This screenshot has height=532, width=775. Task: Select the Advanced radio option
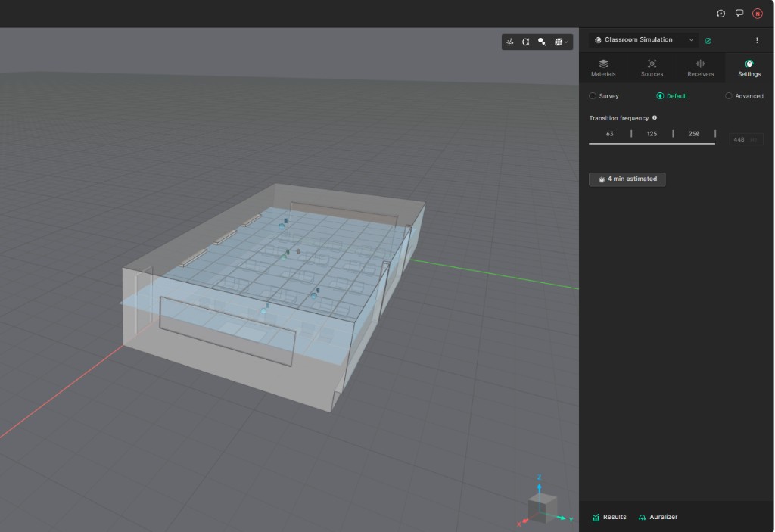(744, 96)
